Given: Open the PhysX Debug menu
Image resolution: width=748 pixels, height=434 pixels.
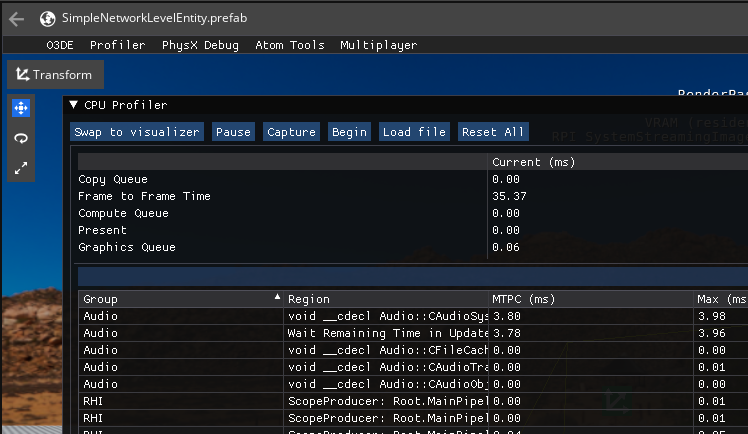Looking at the screenshot, I should 201,45.
